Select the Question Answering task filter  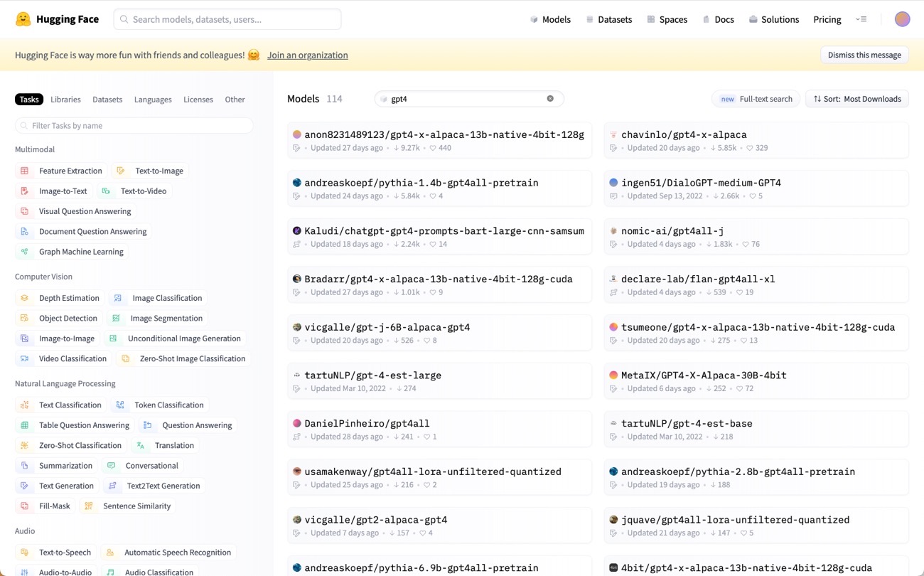tap(188, 425)
